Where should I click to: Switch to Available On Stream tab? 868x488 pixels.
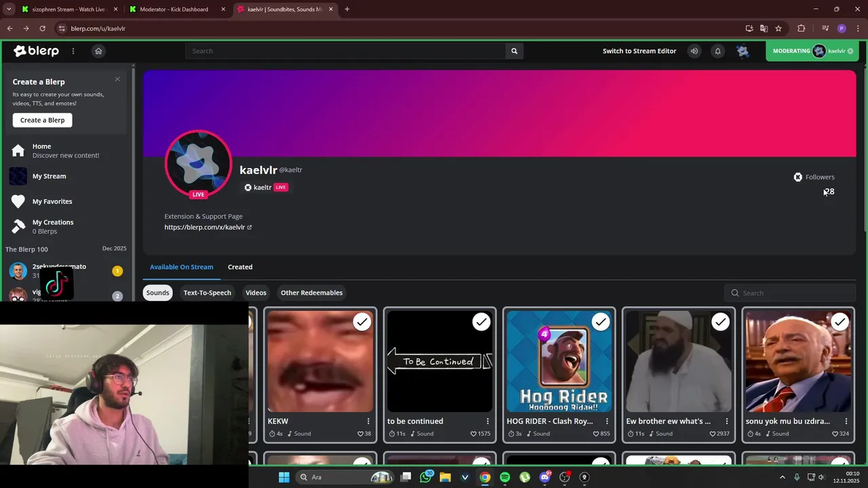pyautogui.click(x=182, y=267)
